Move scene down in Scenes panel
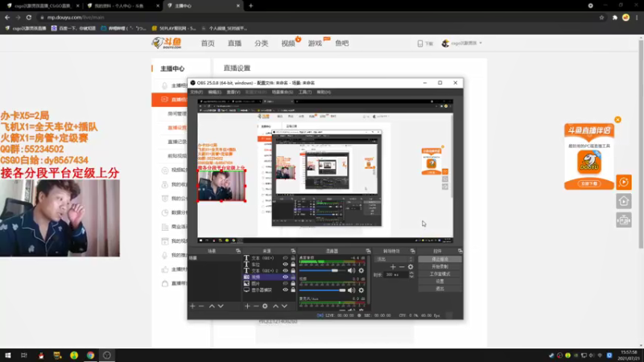This screenshot has width=644, height=362. (x=221, y=306)
